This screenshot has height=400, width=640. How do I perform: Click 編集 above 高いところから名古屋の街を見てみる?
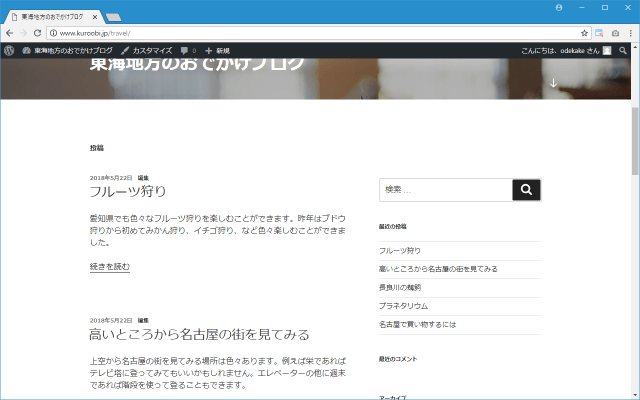[x=143, y=320]
